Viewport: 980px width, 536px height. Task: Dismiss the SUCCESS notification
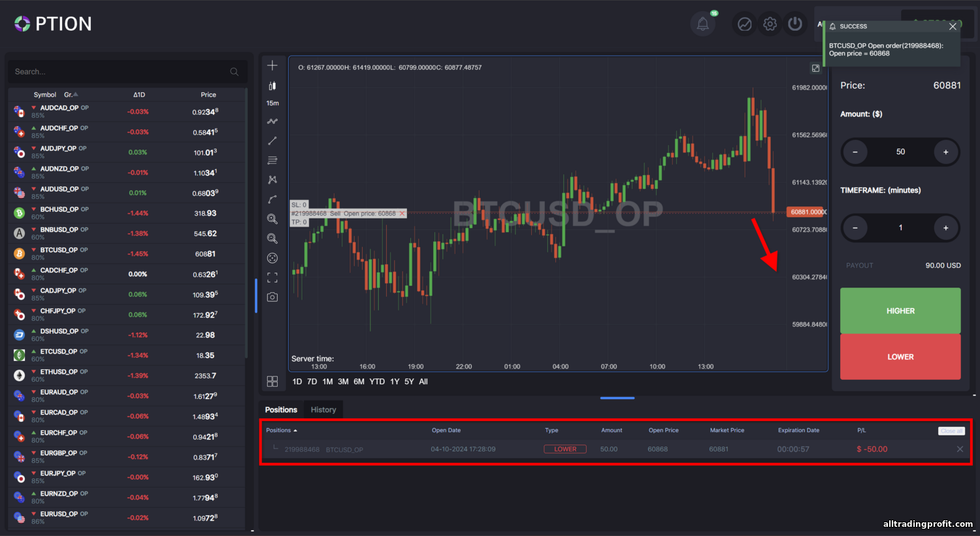pos(953,26)
